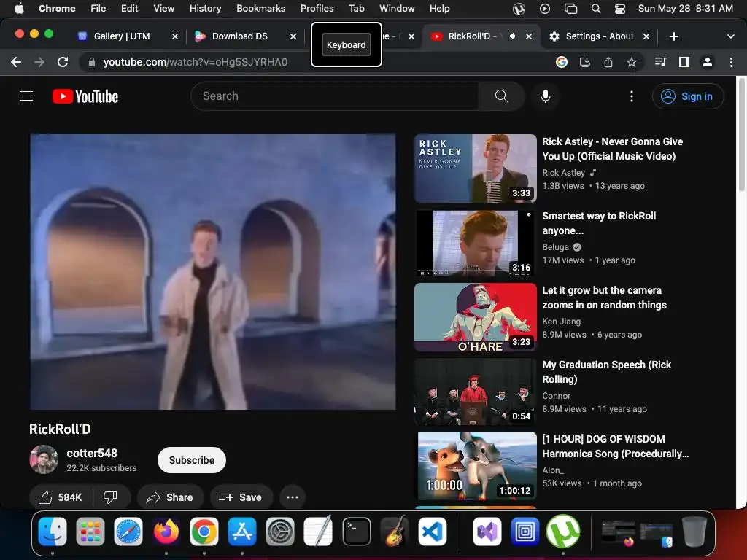The height and width of the screenshot is (560, 747).
Task: Toggle Chrome side panel
Action: (x=684, y=62)
